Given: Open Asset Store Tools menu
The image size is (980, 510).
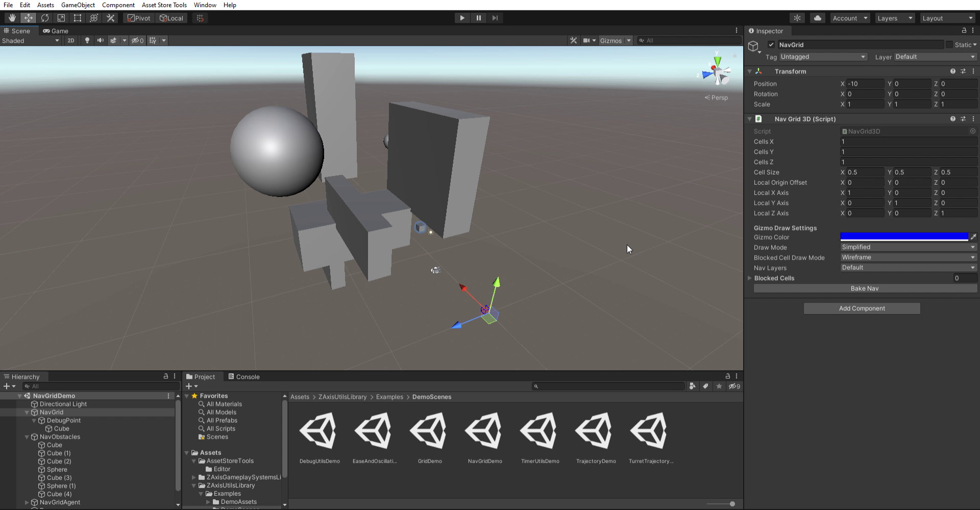Looking at the screenshot, I should 164,5.
